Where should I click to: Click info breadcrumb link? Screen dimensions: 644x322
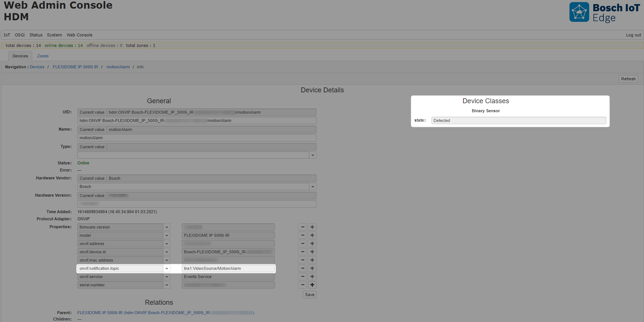pos(140,67)
